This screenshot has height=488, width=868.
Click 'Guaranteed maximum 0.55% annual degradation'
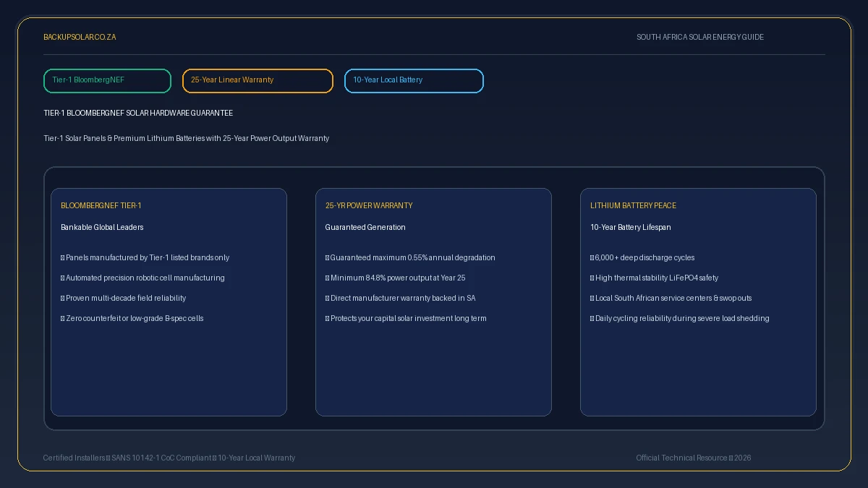411,257
